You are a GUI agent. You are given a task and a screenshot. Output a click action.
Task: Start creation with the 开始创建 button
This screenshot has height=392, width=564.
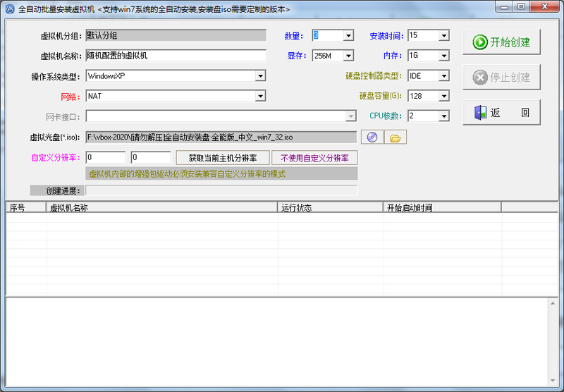click(501, 42)
